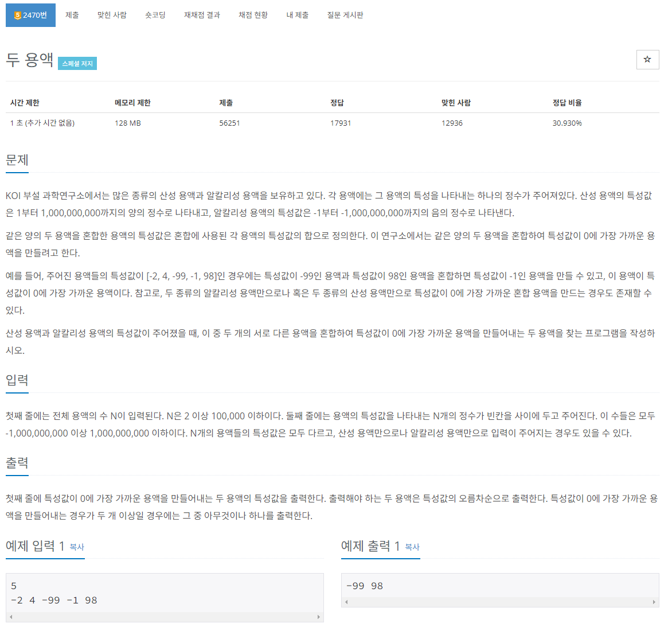
Task: Click the 예제 출력 1 heading
Action: pyautogui.click(x=370, y=546)
